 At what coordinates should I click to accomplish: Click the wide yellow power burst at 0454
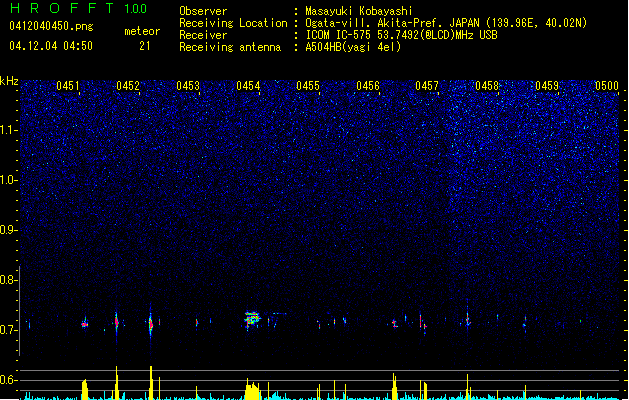pyautogui.click(x=253, y=389)
